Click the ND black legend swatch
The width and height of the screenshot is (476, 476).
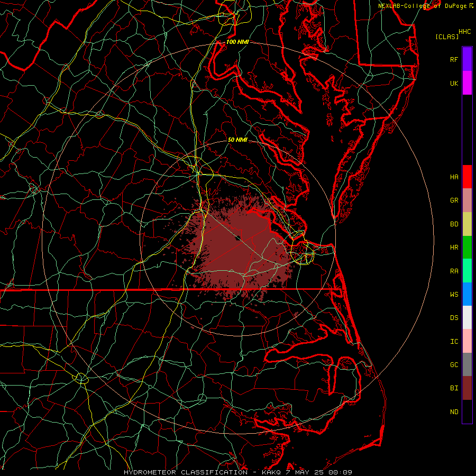pyautogui.click(x=467, y=411)
